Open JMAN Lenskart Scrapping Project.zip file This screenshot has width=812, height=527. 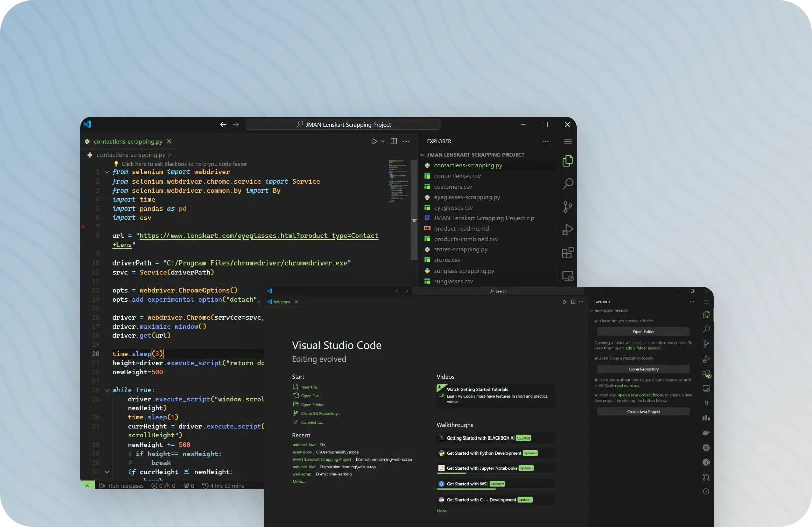click(x=484, y=218)
